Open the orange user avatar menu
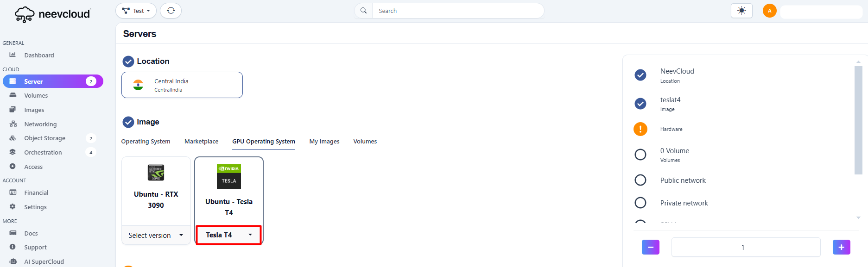Screen dimensions: 868x267 pos(769,11)
